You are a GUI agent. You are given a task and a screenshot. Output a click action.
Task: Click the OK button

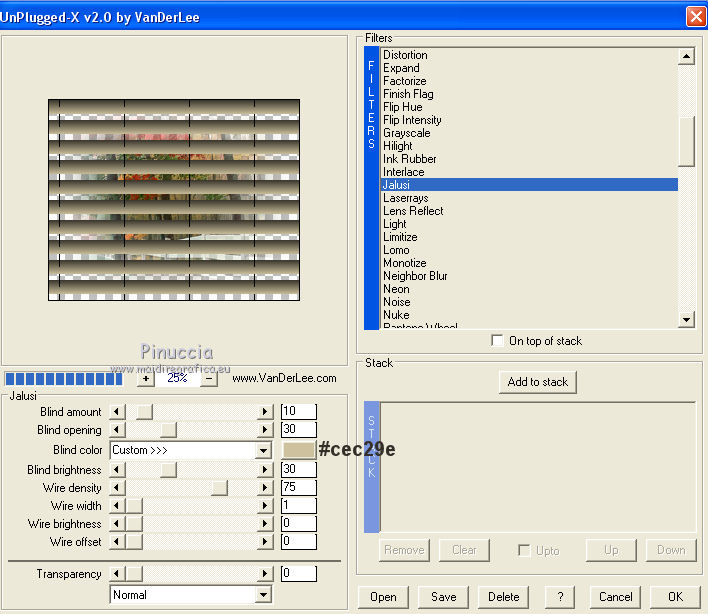coord(675,597)
